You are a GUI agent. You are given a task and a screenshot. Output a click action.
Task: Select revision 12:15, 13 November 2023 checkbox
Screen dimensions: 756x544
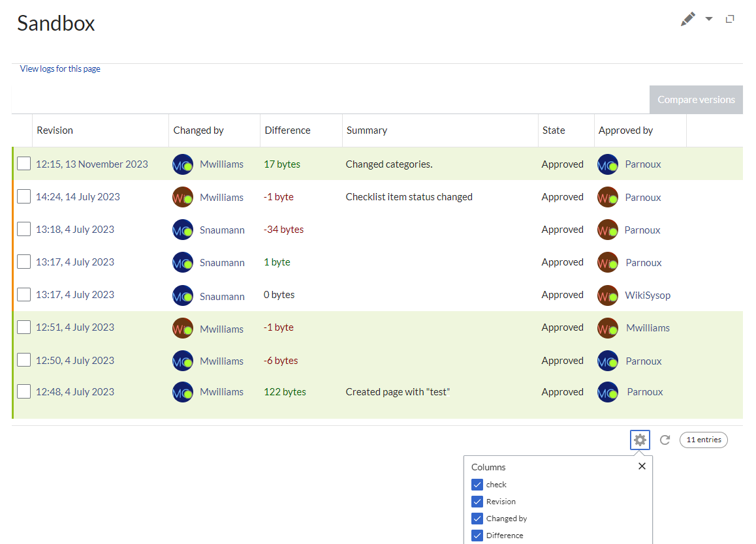click(24, 164)
